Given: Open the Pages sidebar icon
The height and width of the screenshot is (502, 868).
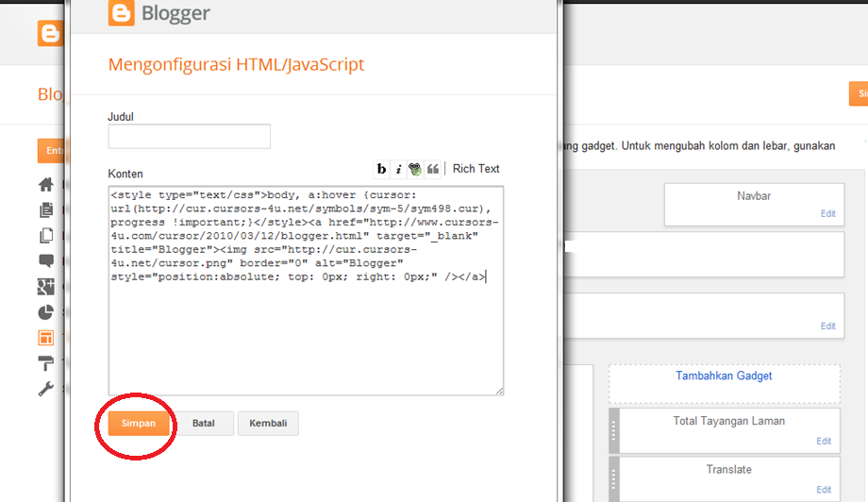Looking at the screenshot, I should [x=46, y=235].
